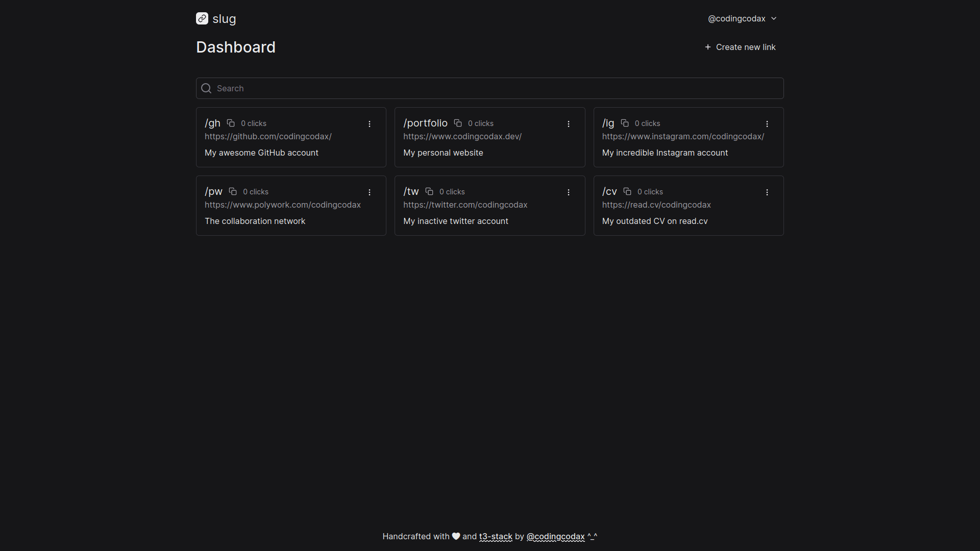The width and height of the screenshot is (980, 551).
Task: Copy the /portfolio short link
Action: [x=458, y=123]
